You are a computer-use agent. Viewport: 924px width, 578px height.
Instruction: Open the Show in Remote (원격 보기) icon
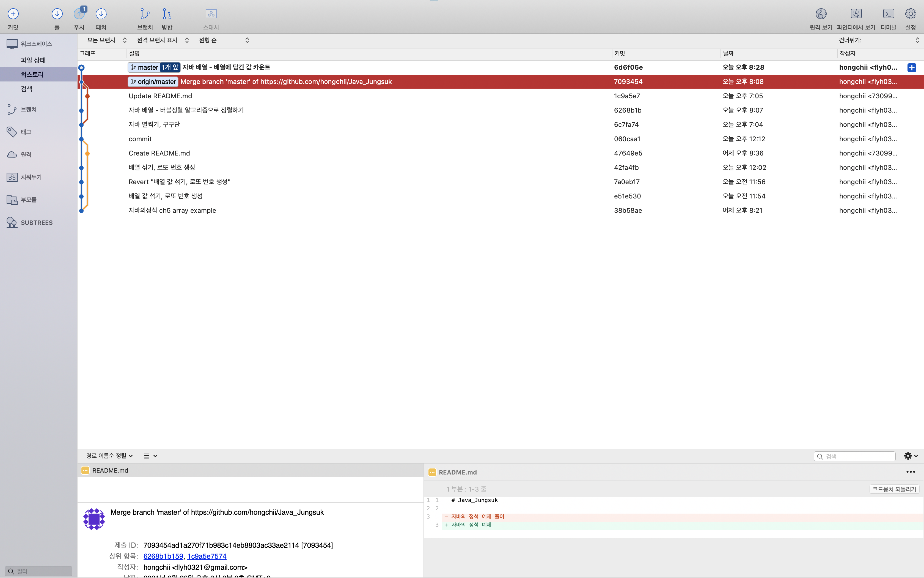coord(821,14)
